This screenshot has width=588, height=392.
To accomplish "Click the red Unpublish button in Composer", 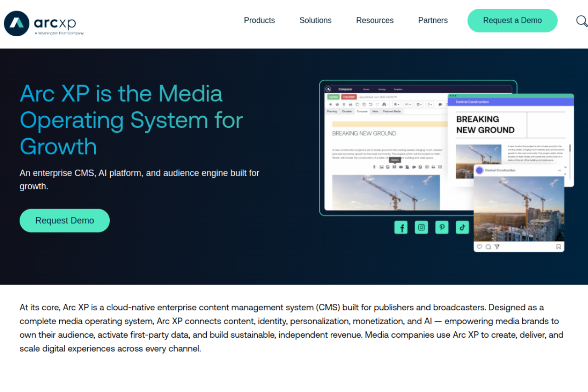I will pyautogui.click(x=349, y=97).
